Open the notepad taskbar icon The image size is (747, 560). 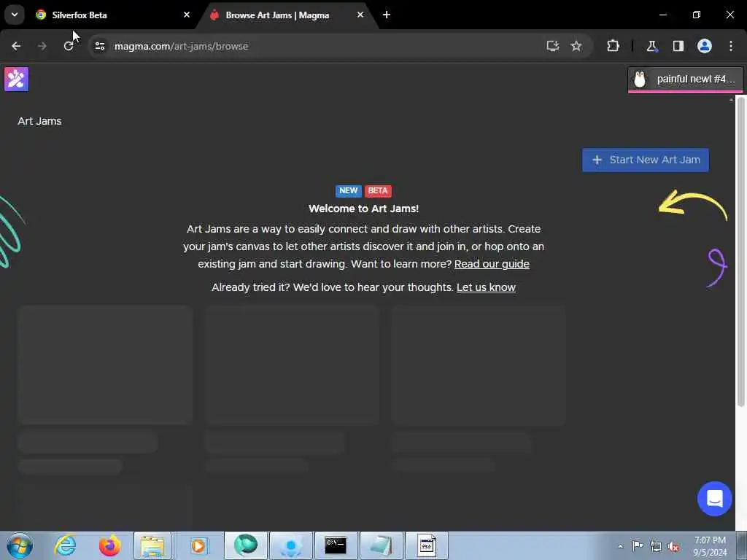[381, 545]
